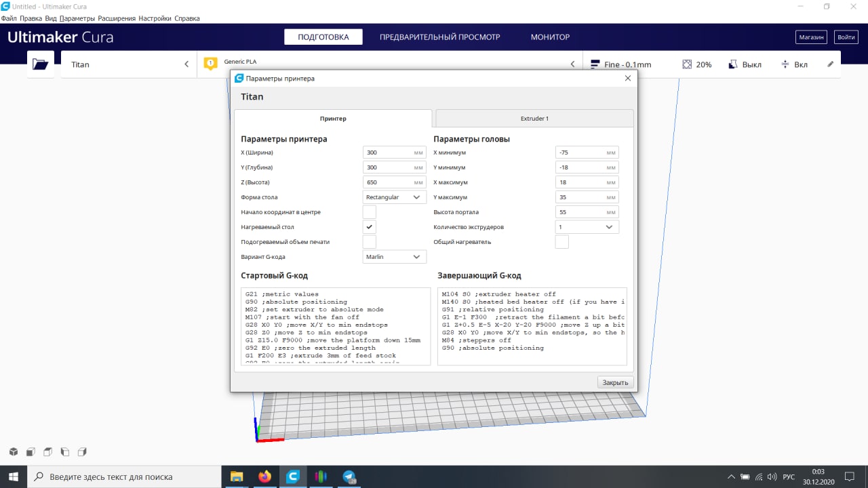Click the Fine 0.1mm layer height profile icon
This screenshot has width=868, height=488.
pyautogui.click(x=595, y=64)
